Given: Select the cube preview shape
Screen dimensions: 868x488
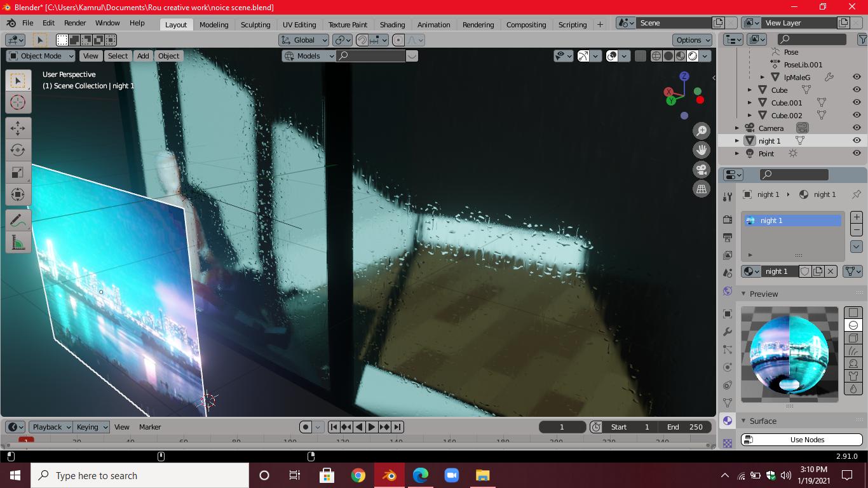Looking at the screenshot, I should [853, 338].
